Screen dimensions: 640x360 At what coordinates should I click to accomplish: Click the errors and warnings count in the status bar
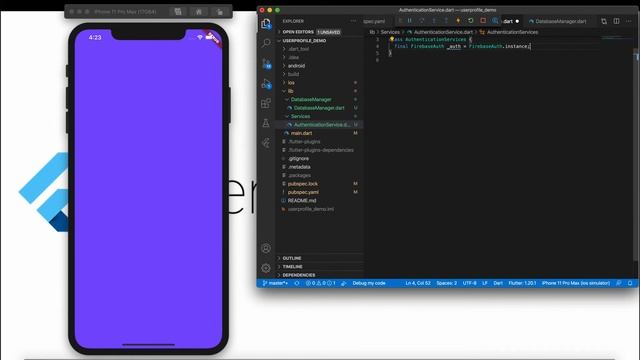[x=321, y=283]
